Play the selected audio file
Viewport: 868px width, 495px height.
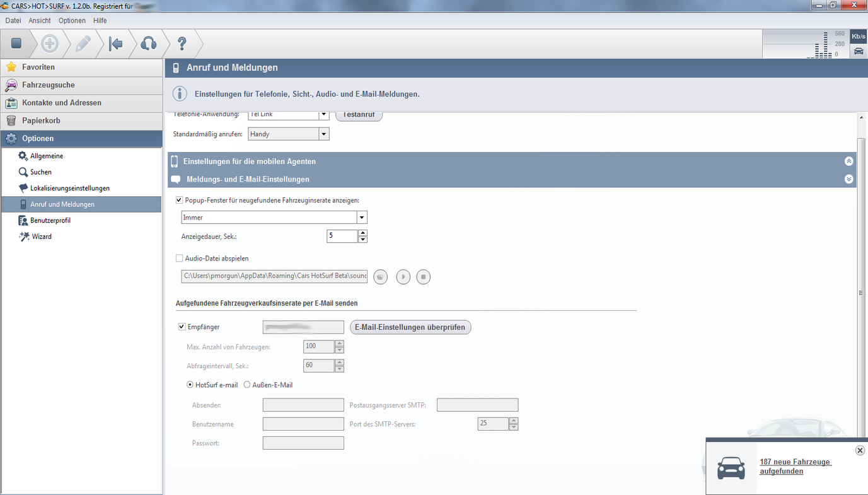403,277
